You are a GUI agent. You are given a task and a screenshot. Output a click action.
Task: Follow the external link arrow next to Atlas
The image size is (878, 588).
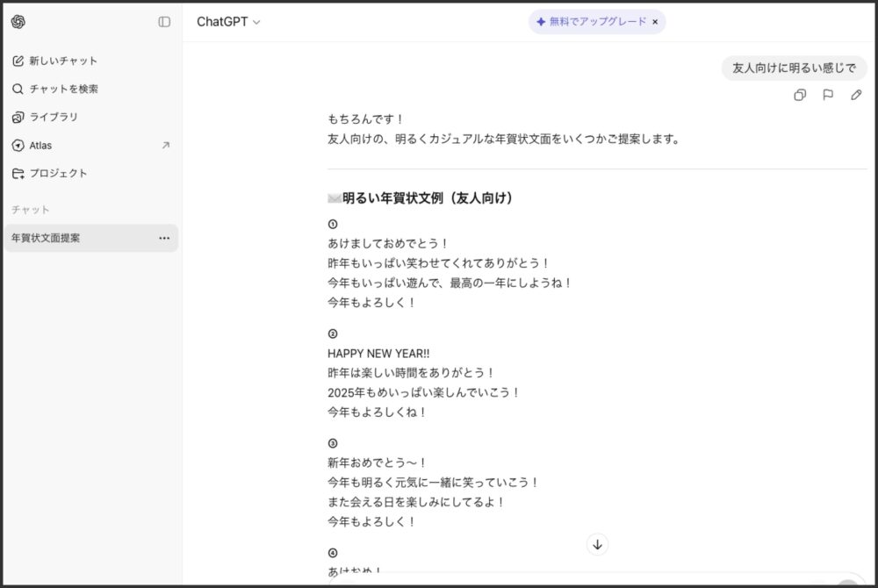click(166, 145)
